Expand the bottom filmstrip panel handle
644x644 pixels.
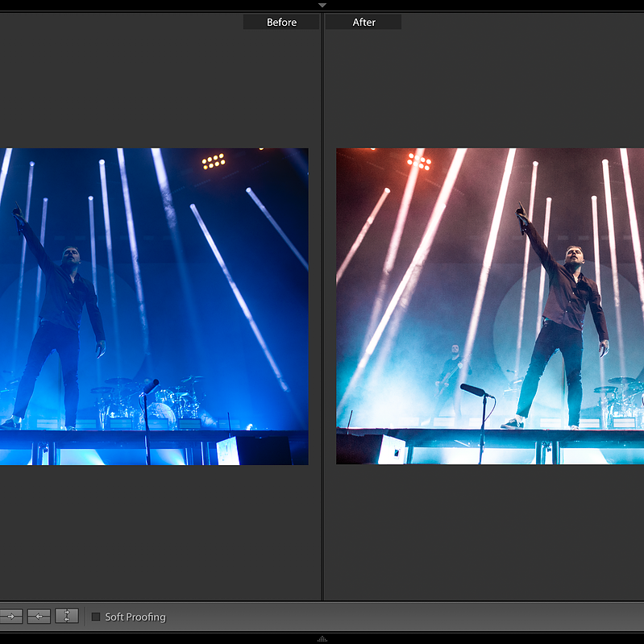point(322,638)
